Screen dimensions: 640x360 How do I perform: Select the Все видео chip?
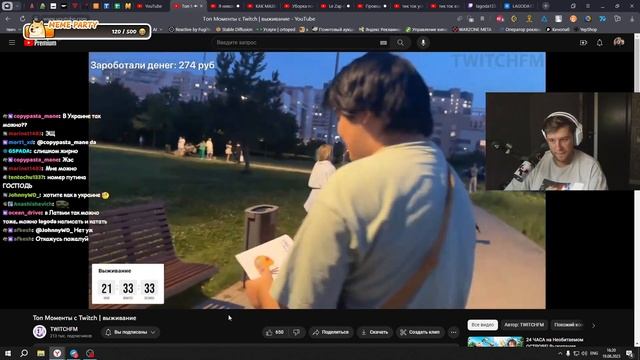click(482, 325)
